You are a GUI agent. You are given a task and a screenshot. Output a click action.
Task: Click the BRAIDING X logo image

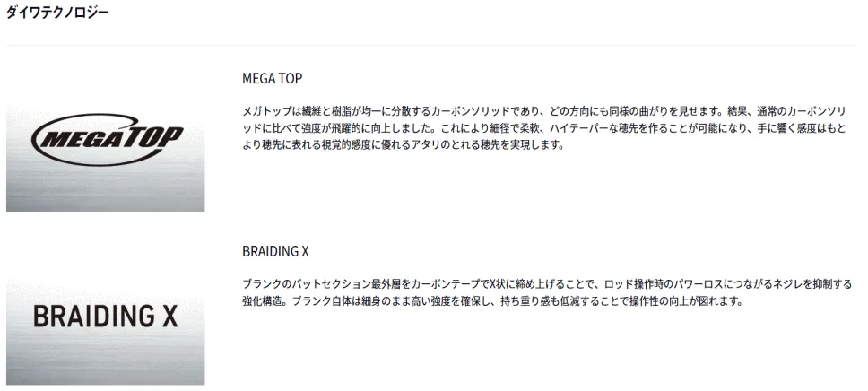(105, 331)
